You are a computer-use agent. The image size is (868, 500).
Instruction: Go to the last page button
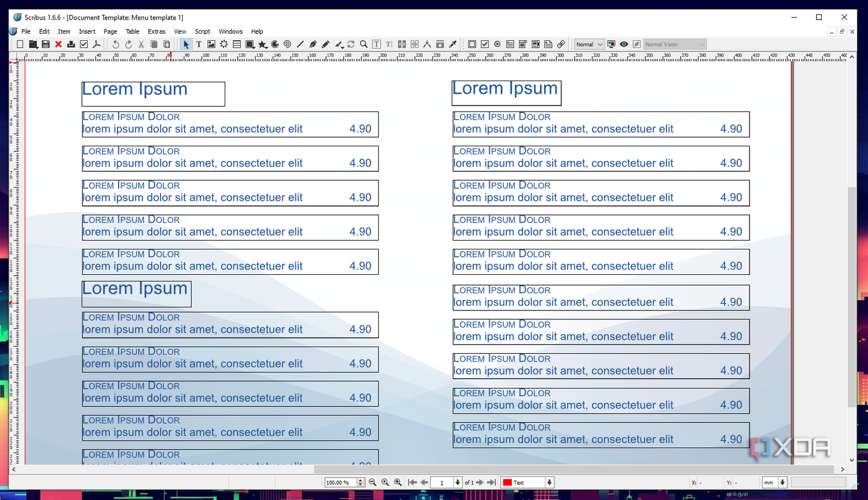pos(492,483)
